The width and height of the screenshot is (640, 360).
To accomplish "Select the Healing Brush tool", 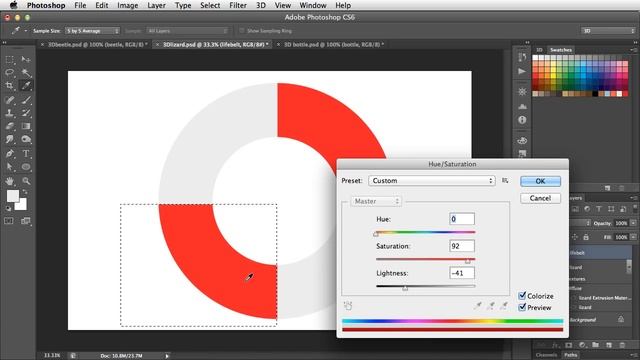I will point(10,100).
